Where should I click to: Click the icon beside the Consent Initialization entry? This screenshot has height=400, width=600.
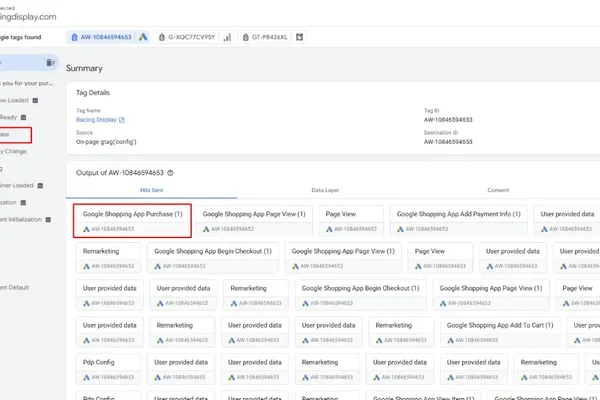(x=48, y=220)
